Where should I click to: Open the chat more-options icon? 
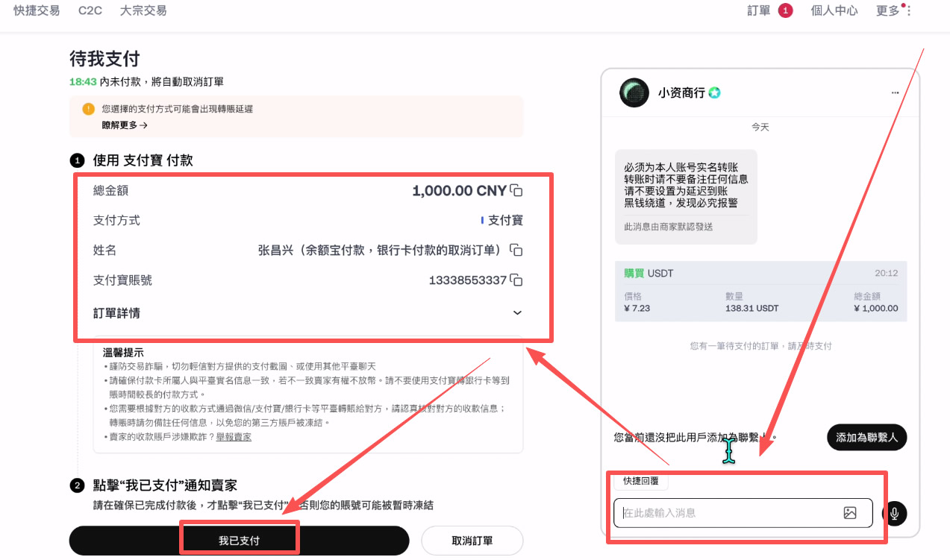click(x=895, y=92)
